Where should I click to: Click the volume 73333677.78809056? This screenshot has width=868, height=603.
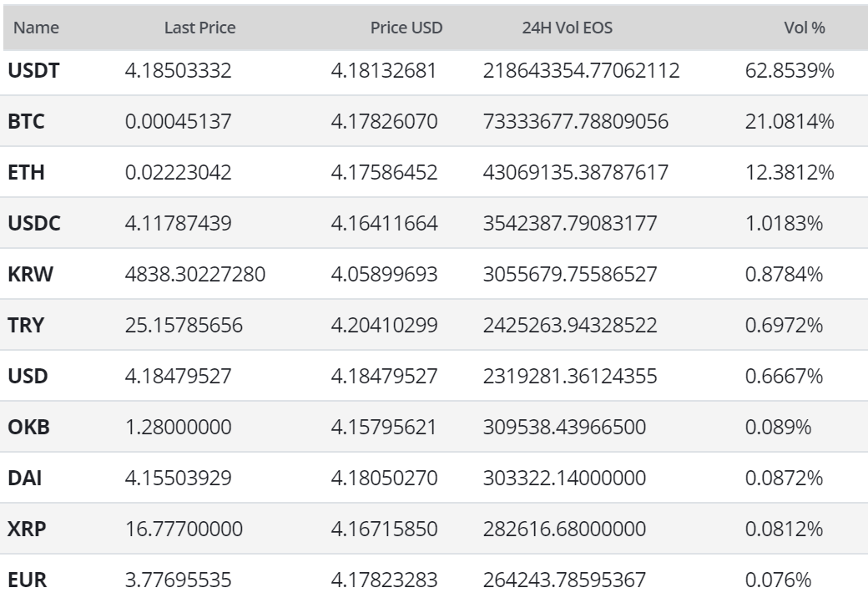point(576,122)
